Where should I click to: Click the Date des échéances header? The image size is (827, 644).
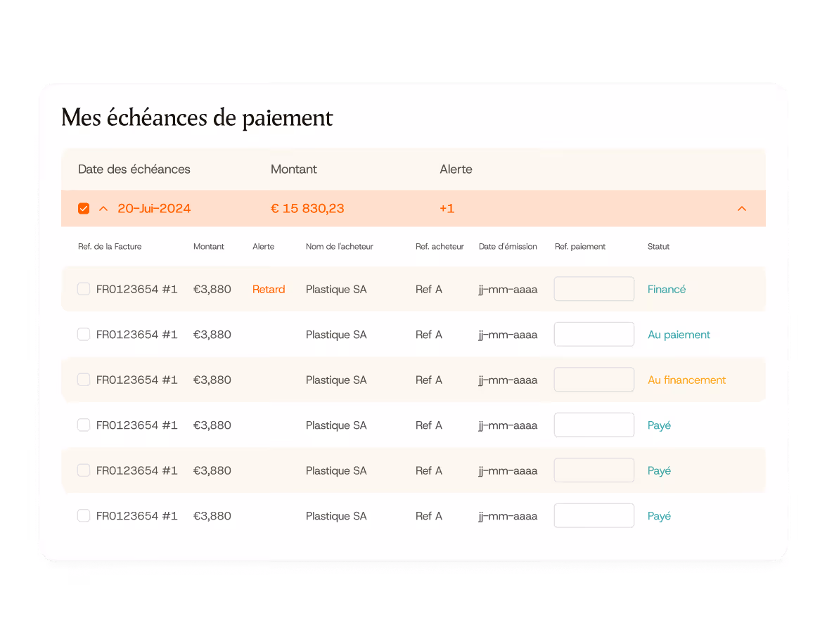tap(134, 169)
